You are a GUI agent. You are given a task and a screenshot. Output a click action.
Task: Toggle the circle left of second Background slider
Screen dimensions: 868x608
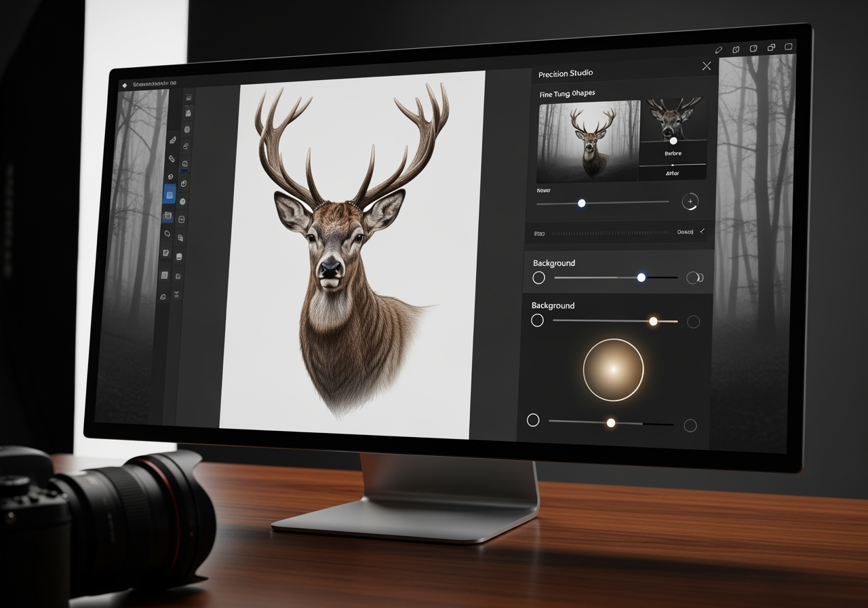coord(537,320)
